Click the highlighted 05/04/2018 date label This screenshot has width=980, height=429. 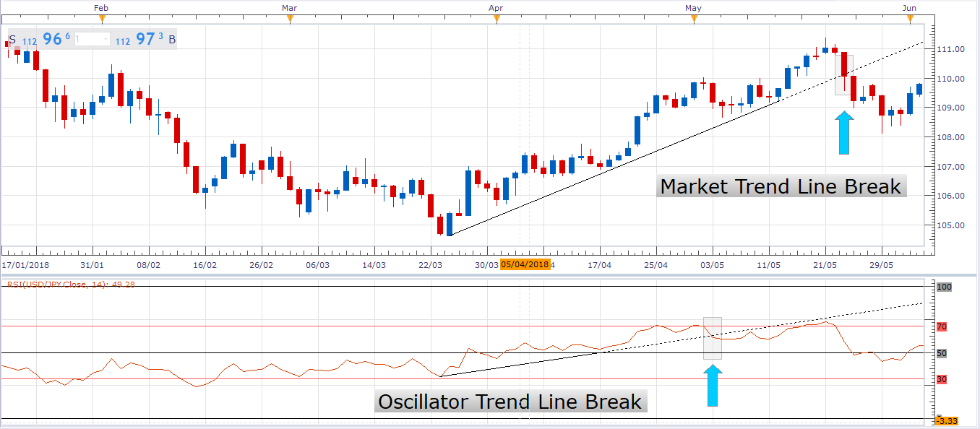click(x=525, y=265)
